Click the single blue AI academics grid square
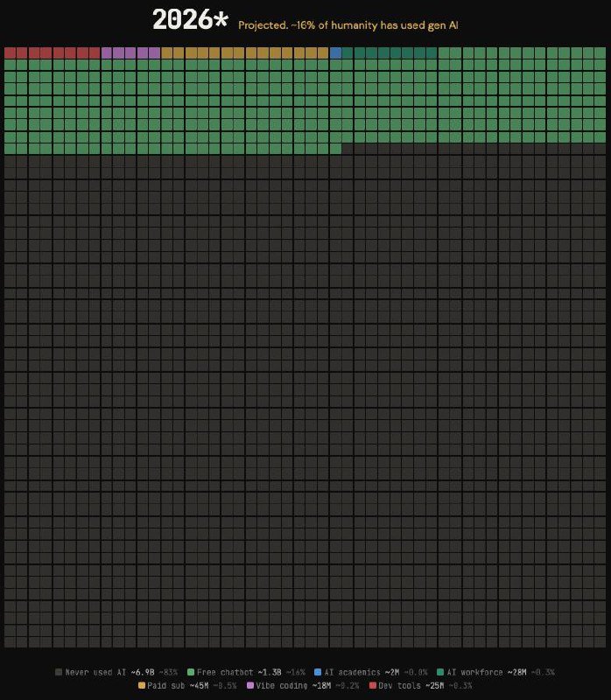 point(335,52)
